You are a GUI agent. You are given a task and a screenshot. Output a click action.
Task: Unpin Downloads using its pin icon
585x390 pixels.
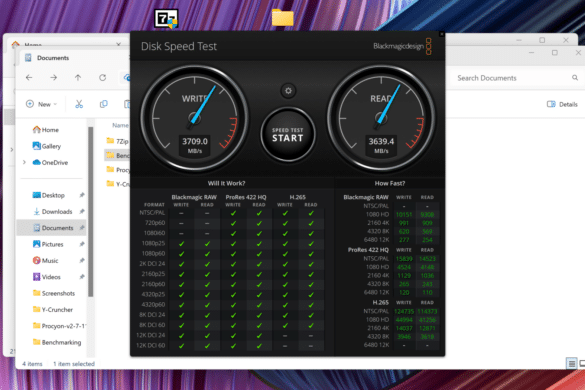point(82,212)
